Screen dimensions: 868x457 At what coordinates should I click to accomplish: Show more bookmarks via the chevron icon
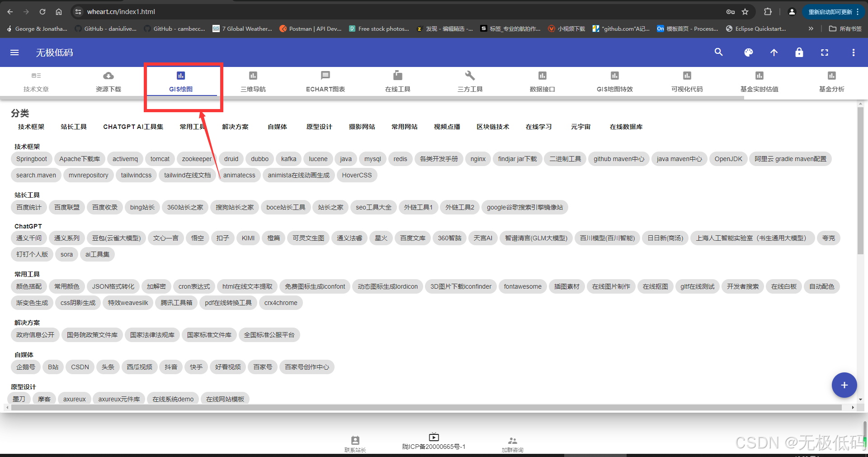click(x=811, y=29)
